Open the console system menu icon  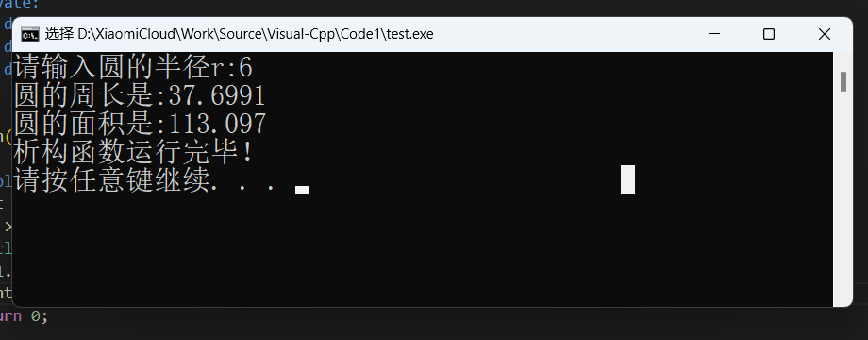(30, 34)
